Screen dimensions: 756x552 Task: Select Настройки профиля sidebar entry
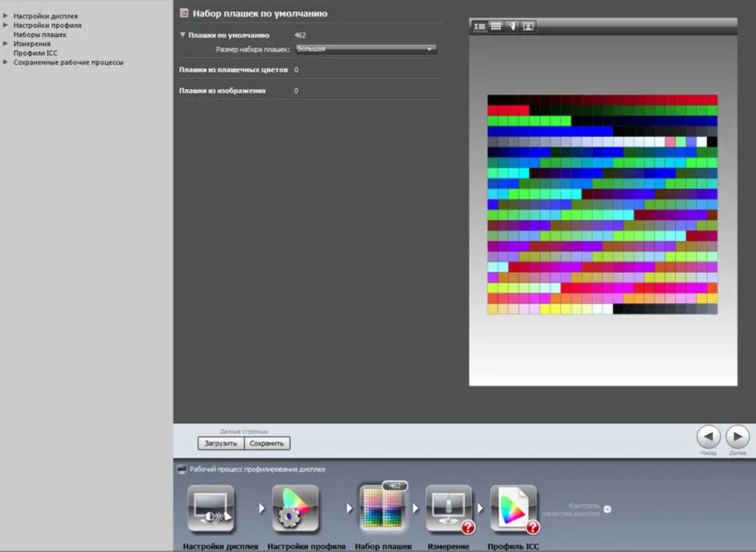(47, 25)
